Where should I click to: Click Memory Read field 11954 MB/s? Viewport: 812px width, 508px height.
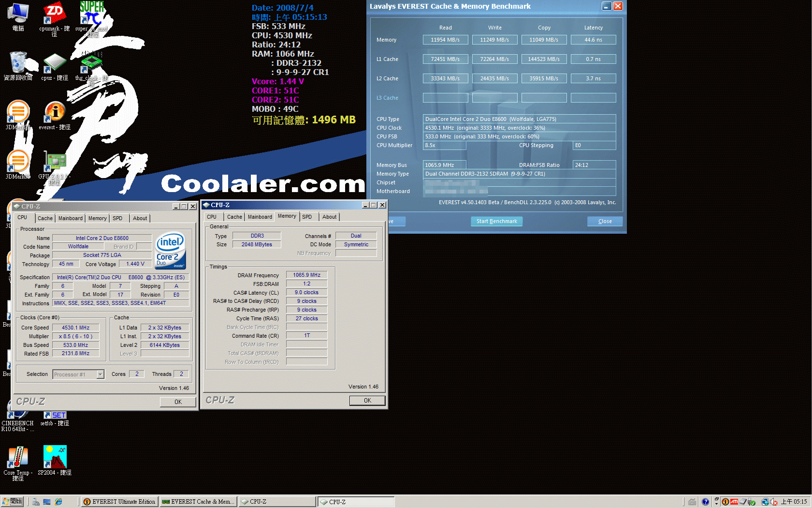[x=446, y=40]
